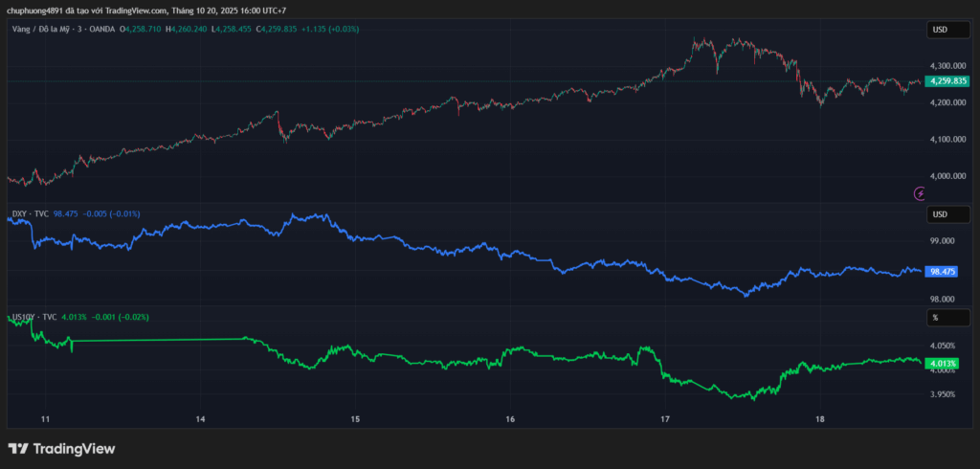Click the 4,300.000 price axis label
The image size is (980, 469).
point(947,64)
